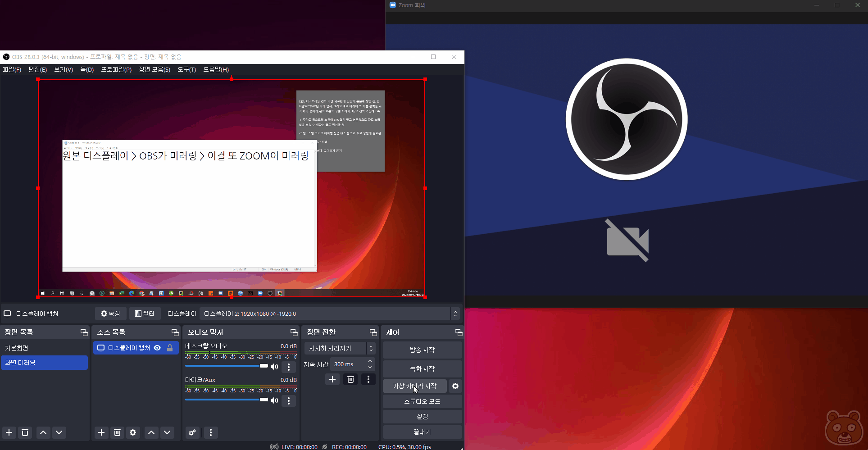Move scene up arrow

click(x=43, y=432)
